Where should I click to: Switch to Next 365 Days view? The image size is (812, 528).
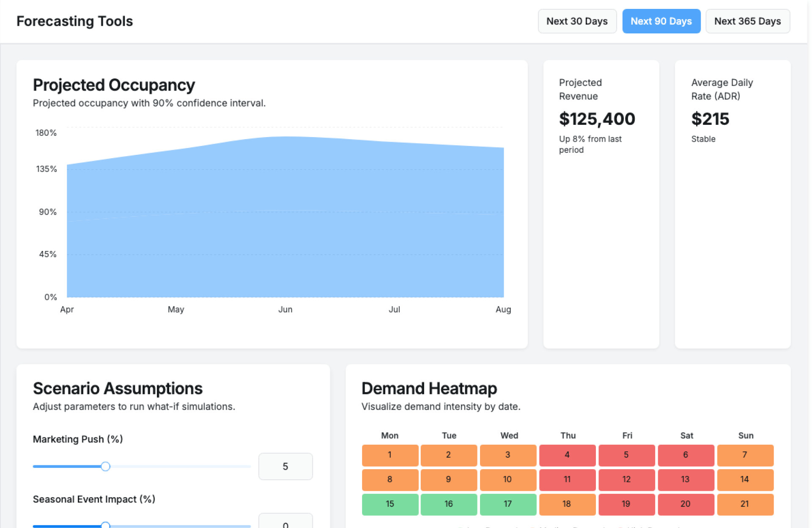(x=747, y=21)
